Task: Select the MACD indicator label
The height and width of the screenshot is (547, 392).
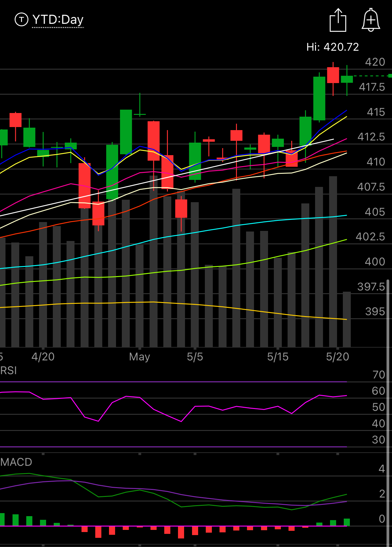Action: [x=16, y=462]
